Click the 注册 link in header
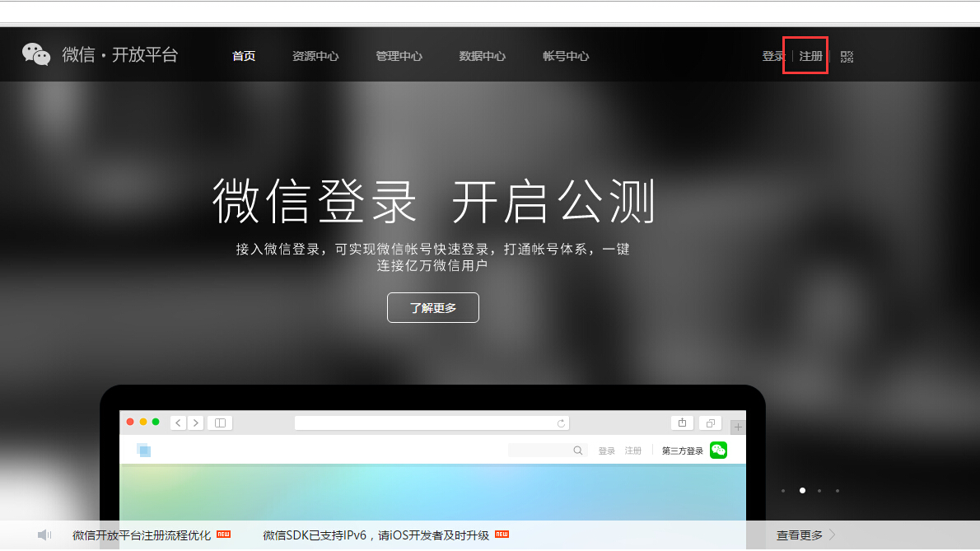This screenshot has height=551, width=980. click(810, 56)
